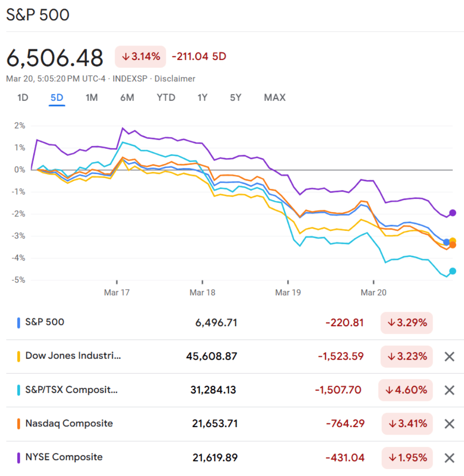Click the cyan S&P/TSX endpoint dot on chart
Screen dimensions: 464x476
(x=453, y=271)
